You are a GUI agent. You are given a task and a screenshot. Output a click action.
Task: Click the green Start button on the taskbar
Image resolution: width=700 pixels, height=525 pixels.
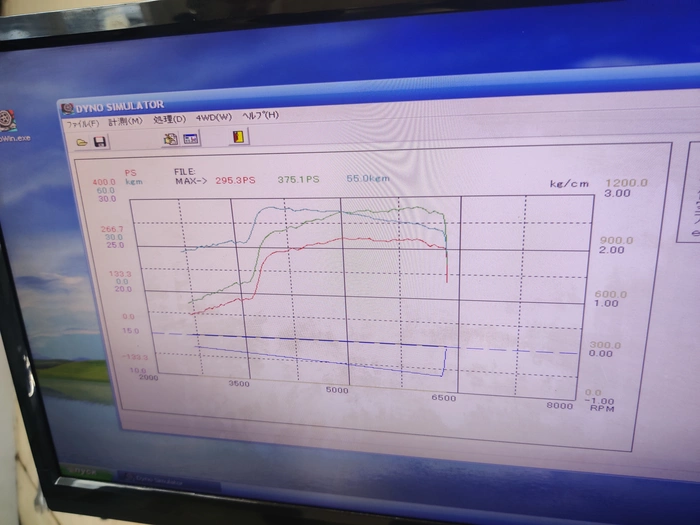coord(87,471)
